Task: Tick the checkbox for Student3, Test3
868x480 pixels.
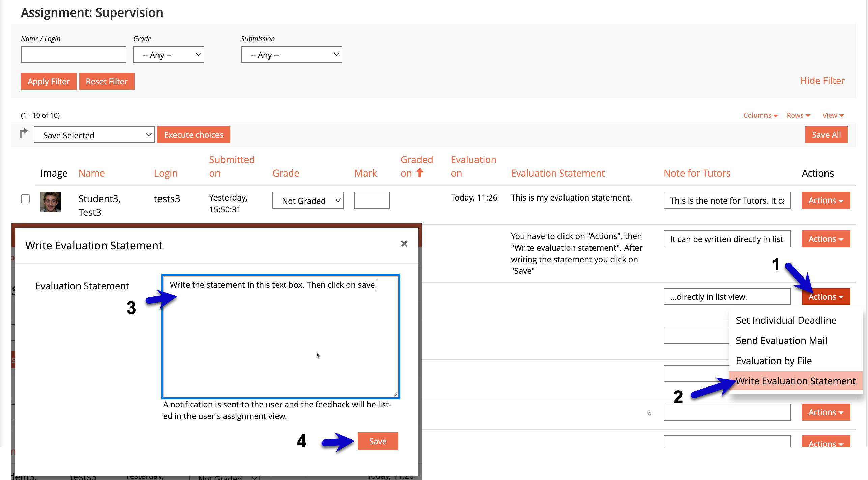Action: [x=25, y=199]
